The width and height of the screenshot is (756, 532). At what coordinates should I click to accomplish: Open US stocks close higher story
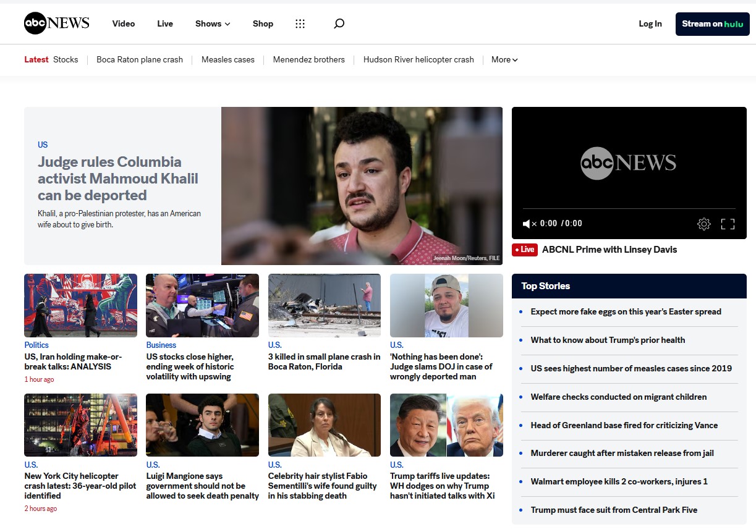coord(190,366)
